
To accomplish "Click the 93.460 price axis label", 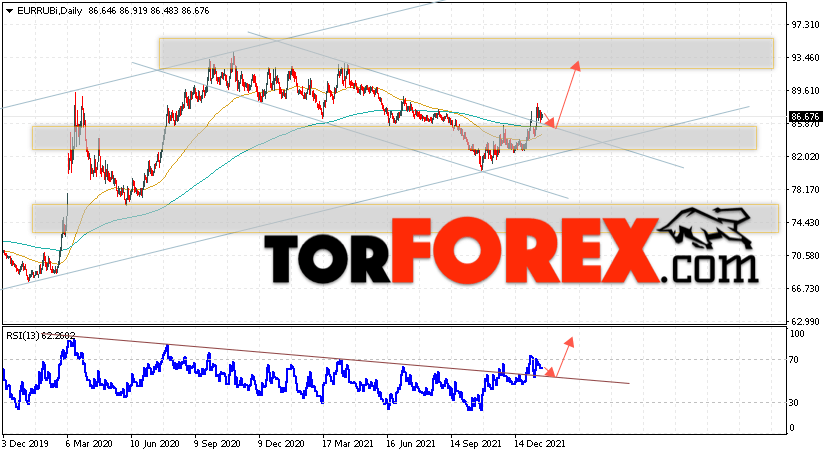I will tap(805, 57).
